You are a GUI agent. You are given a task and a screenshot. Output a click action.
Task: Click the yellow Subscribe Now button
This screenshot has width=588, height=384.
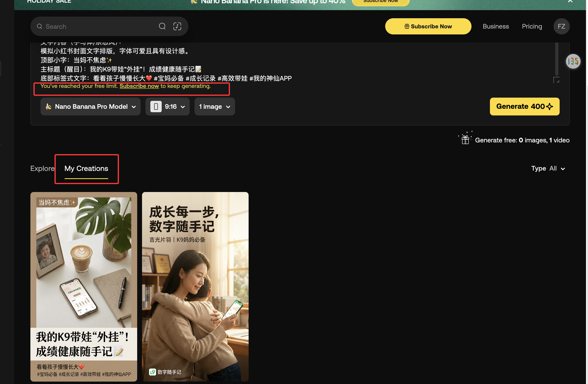coord(428,26)
